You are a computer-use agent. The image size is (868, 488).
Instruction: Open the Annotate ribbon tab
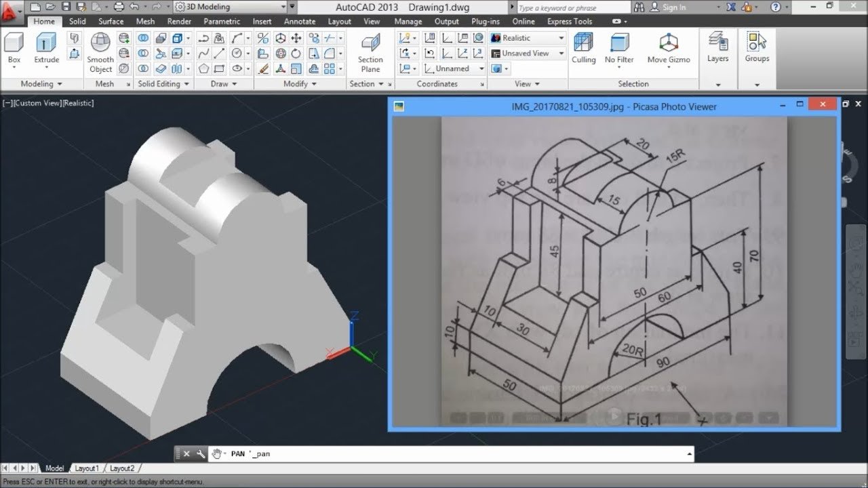[x=299, y=21]
